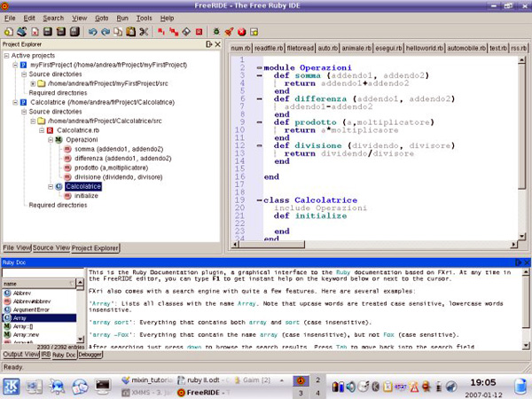Screen dimensions: 532x399
Task: Collapse the Active projects tree node
Action: tap(6, 56)
